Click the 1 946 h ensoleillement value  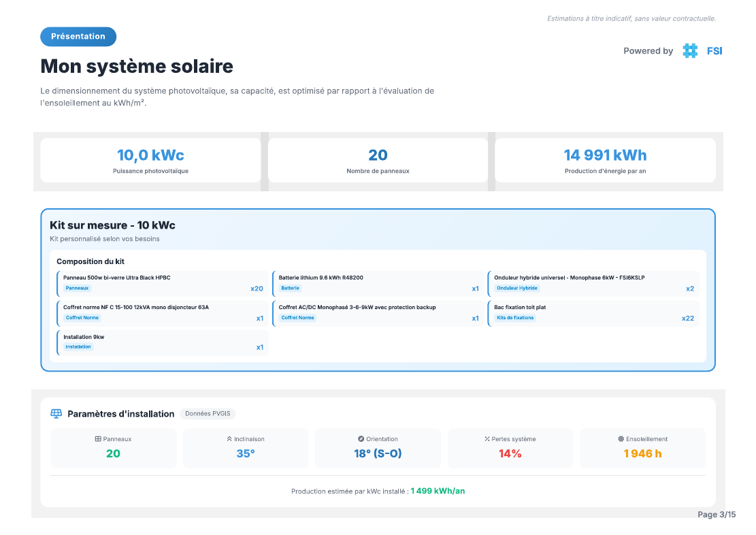(642, 453)
